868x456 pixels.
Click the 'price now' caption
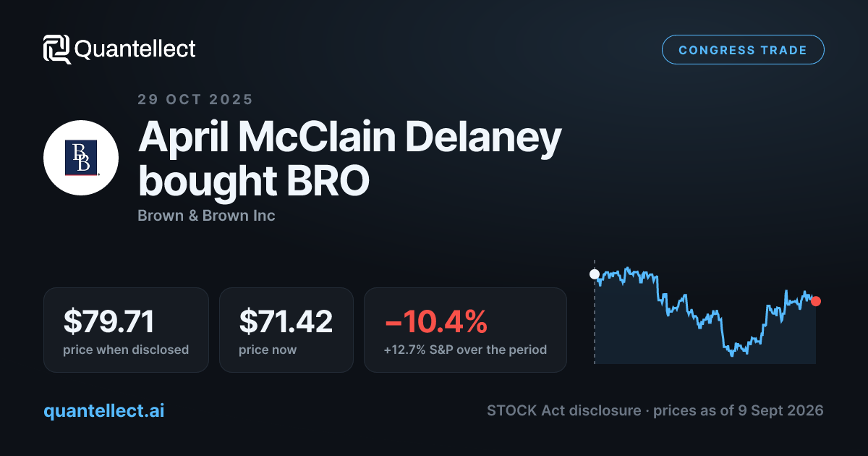pos(268,350)
